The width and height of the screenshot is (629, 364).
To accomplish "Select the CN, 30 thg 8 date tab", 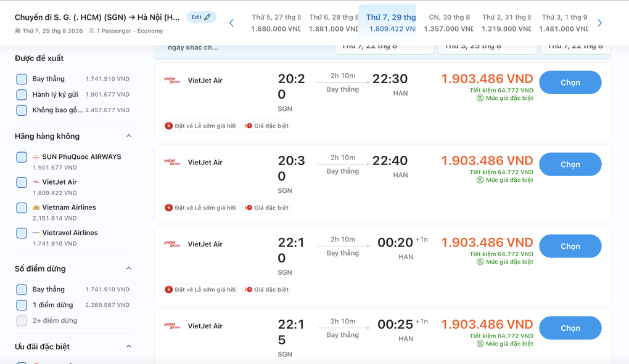I will point(448,23).
